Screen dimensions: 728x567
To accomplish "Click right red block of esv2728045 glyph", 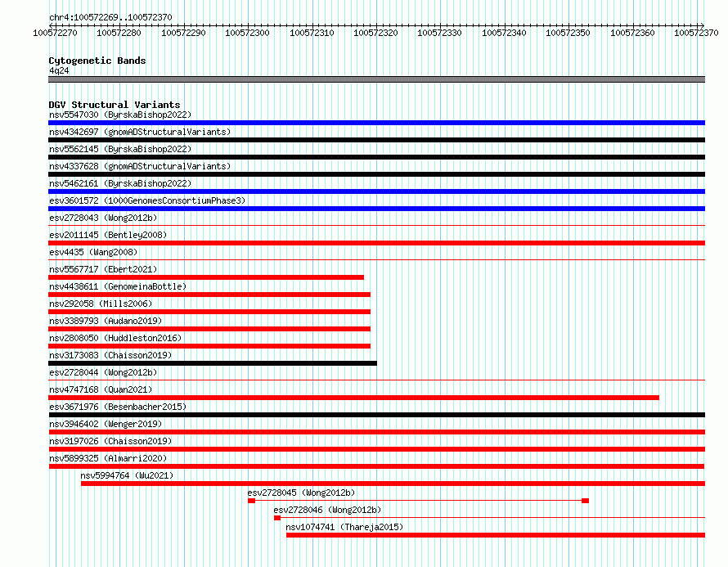I will [585, 501].
